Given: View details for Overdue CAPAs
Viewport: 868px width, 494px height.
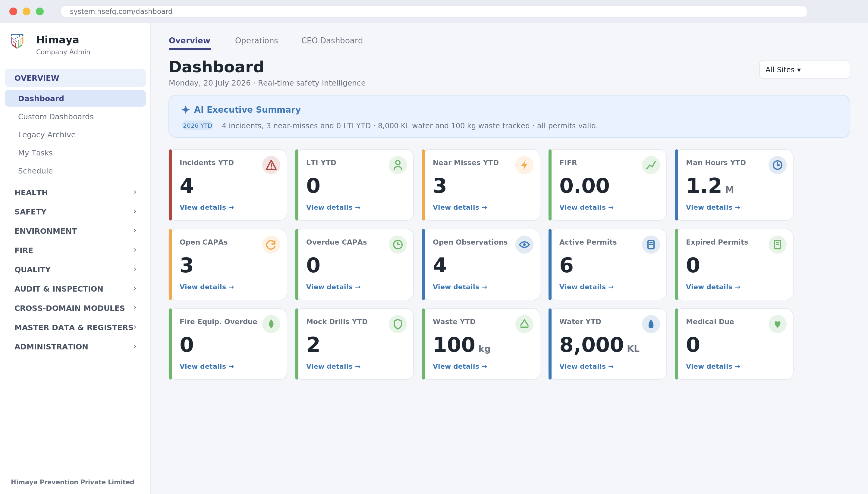Looking at the screenshot, I should pyautogui.click(x=333, y=287).
